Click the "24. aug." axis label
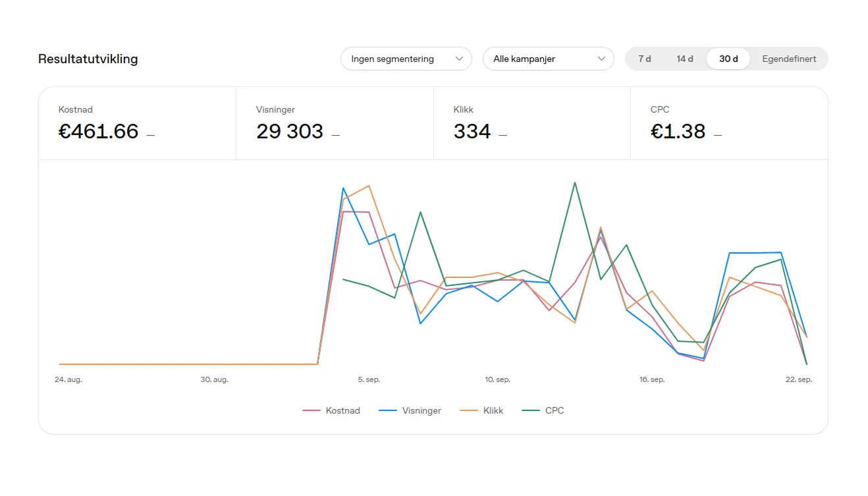The height and width of the screenshot is (496, 868). [68, 379]
